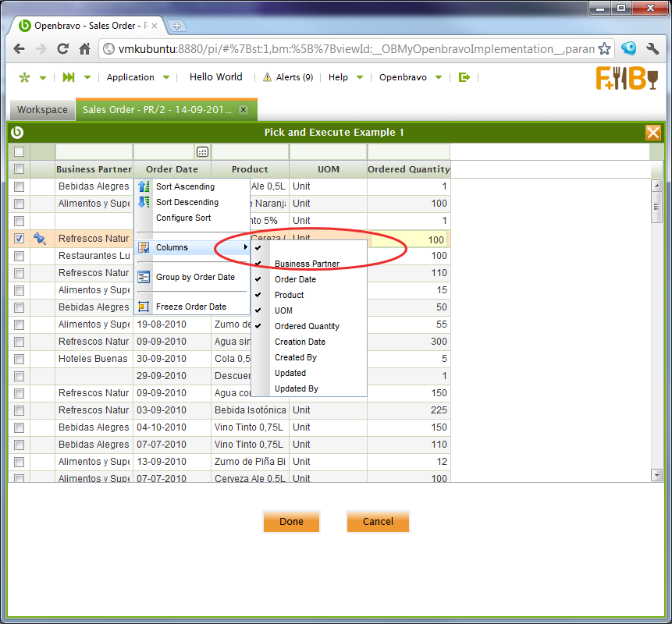Click the Product column header
672x624 pixels.
(250, 169)
